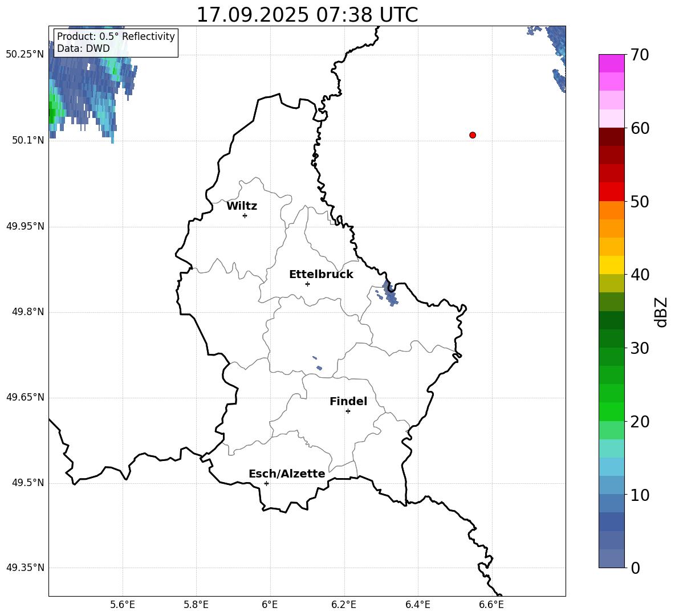Click the Product: 0.5° Reflectivity text
The image size is (675, 616).
(x=116, y=36)
